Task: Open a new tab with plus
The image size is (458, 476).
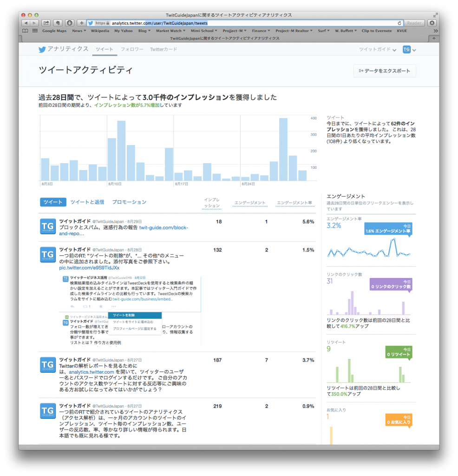Action: click(434, 38)
